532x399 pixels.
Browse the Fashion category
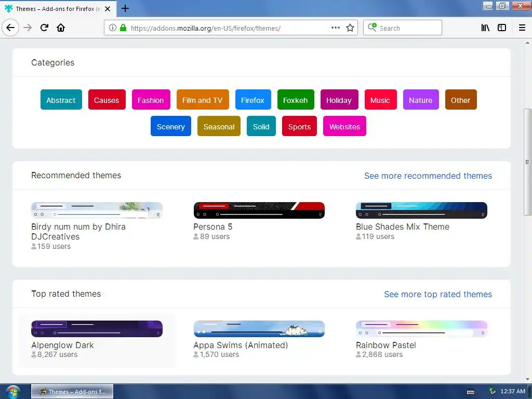[151, 100]
